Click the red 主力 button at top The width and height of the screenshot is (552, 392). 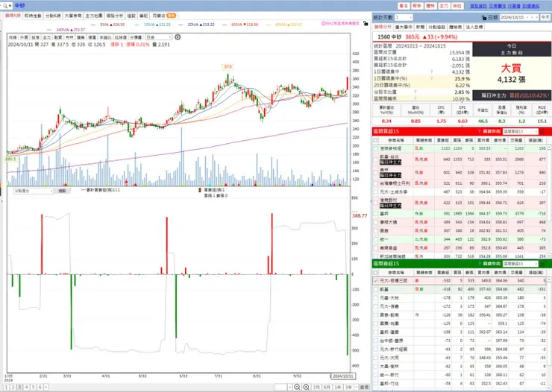[x=444, y=6]
